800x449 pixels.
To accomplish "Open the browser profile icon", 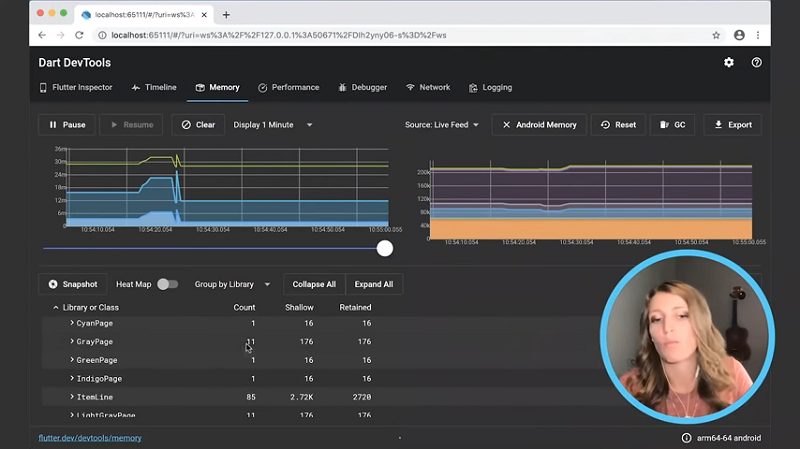I will tap(739, 35).
